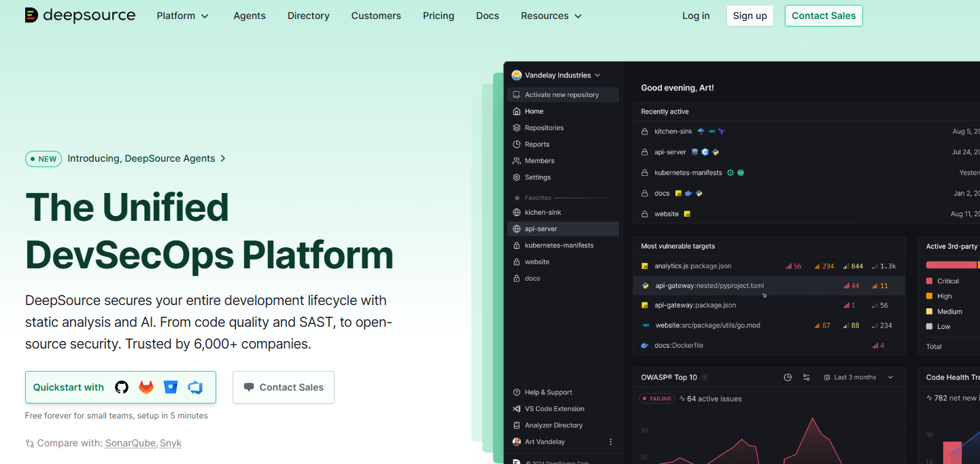Click the NEW badge

pos(44,159)
